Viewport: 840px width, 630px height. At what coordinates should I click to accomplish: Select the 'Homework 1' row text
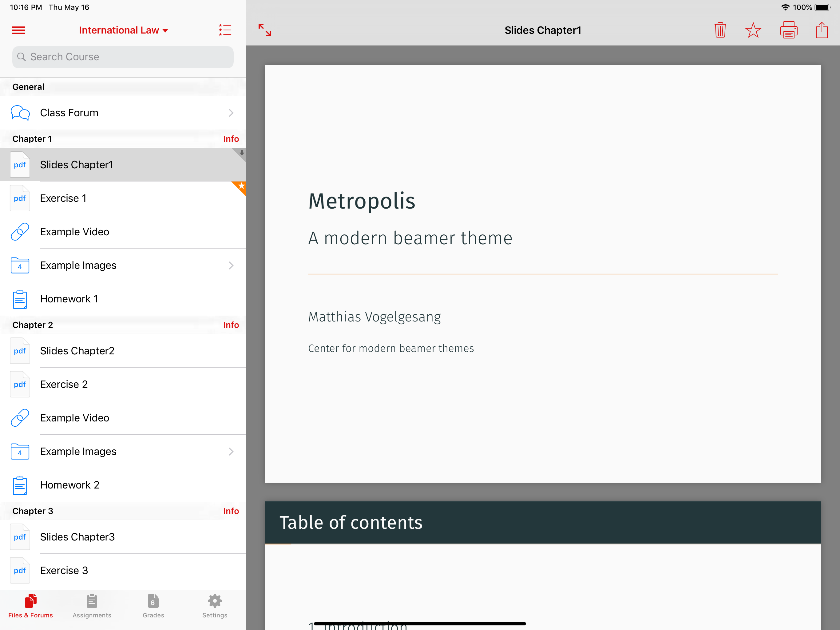tap(69, 299)
